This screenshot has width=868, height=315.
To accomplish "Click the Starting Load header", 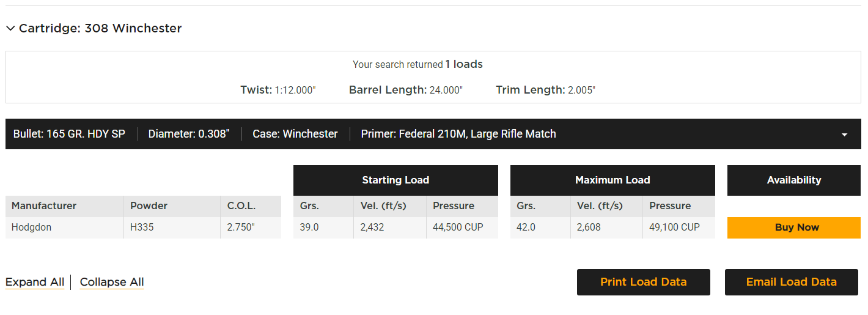I will click(x=395, y=180).
